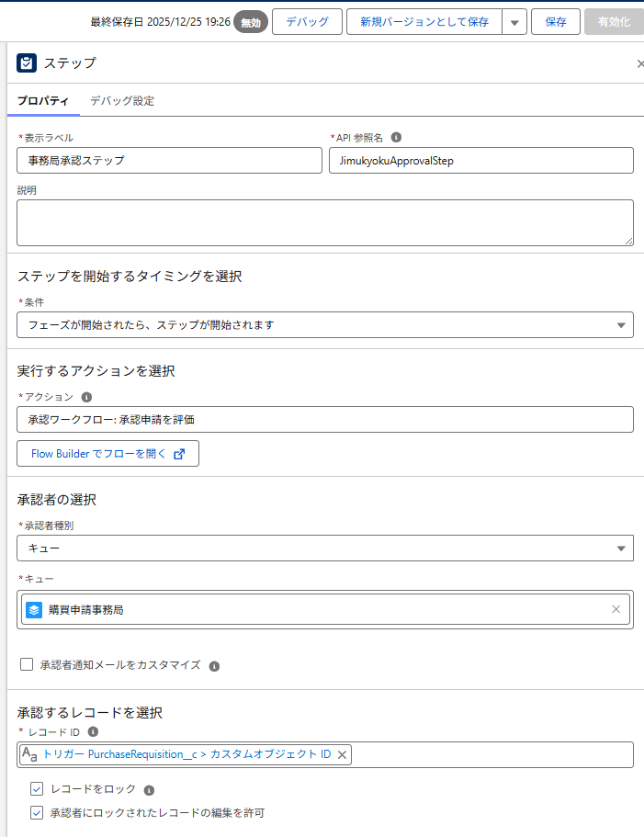644x837 pixels.
Task: Uncheck the レコードをロック checkbox
Action: tap(37, 788)
